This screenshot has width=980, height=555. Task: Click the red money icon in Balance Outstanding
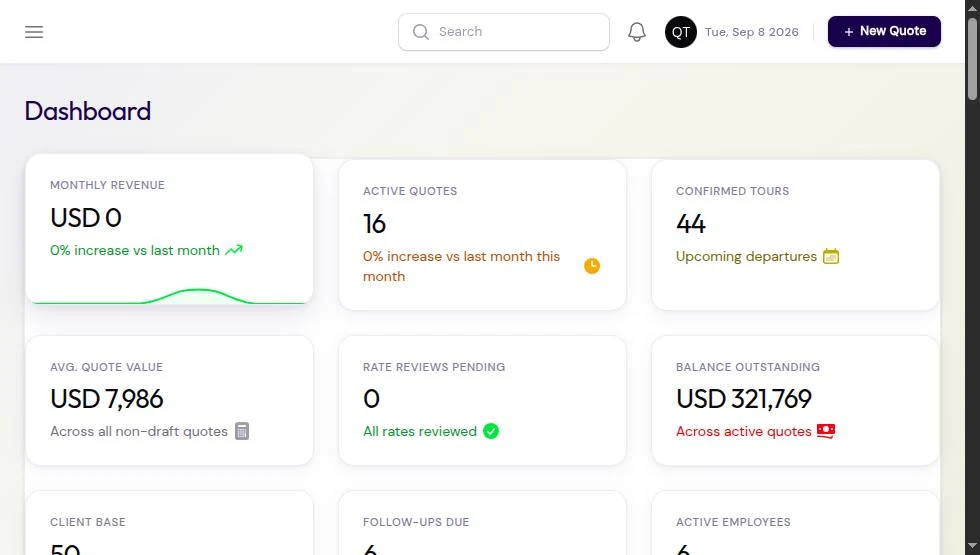826,431
